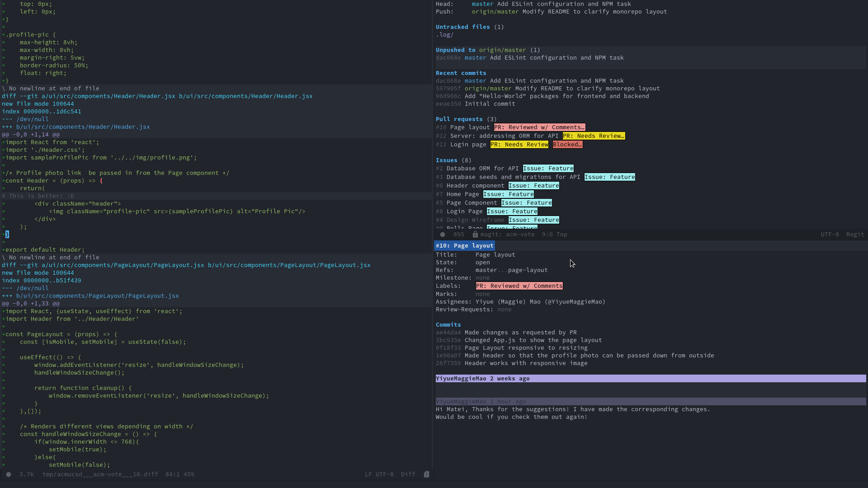
Task: Click the UTF-8 encoding indicator in magit modeline
Action: pyautogui.click(x=830, y=235)
